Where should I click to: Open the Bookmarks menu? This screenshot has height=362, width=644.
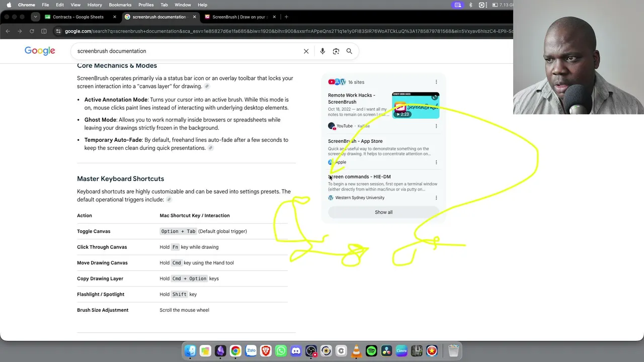point(120,5)
